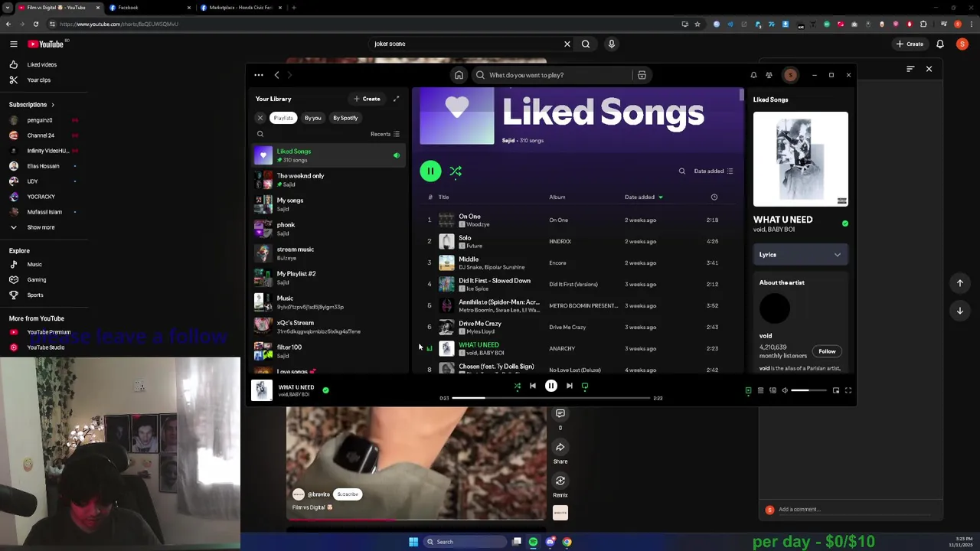Go to next Short down arrow
Viewport: 980px width, 551px height.
(x=960, y=311)
